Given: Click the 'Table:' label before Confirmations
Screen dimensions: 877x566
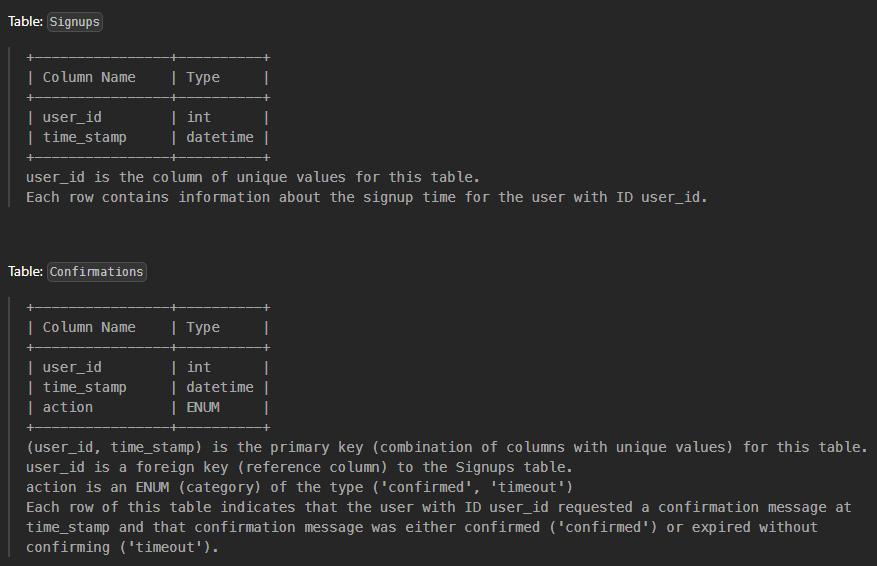Looking at the screenshot, I should (25, 271).
